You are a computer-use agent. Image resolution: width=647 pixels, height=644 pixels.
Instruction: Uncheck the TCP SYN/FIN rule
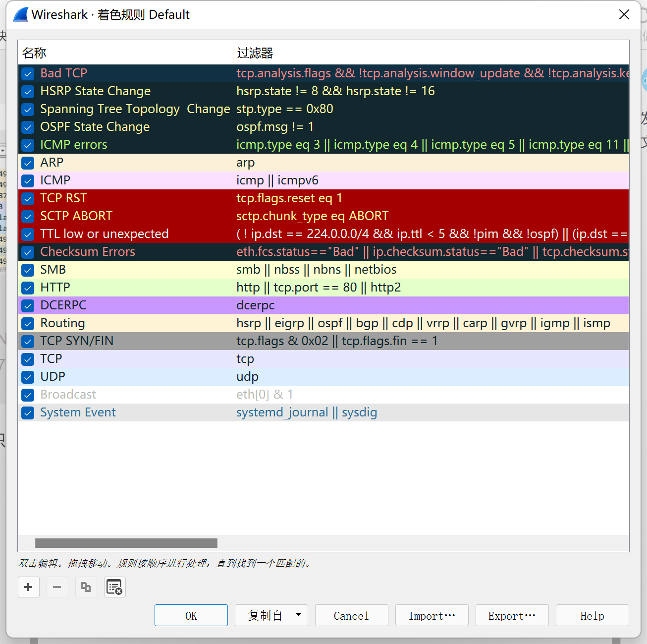[x=28, y=341]
